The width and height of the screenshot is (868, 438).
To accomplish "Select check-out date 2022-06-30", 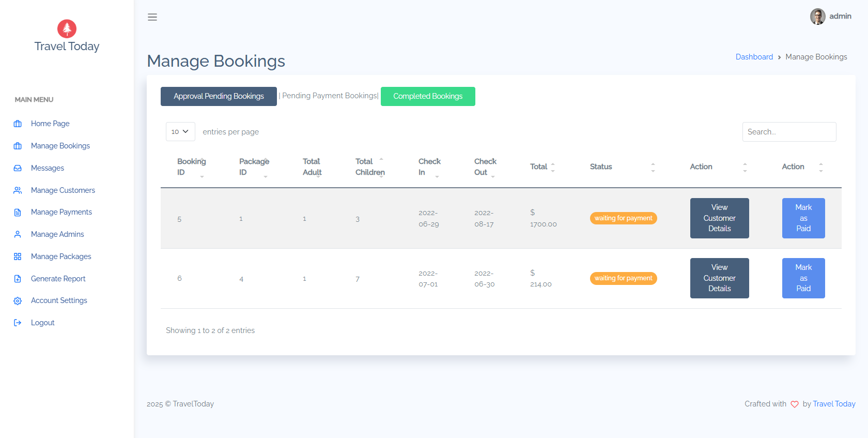I will (485, 279).
